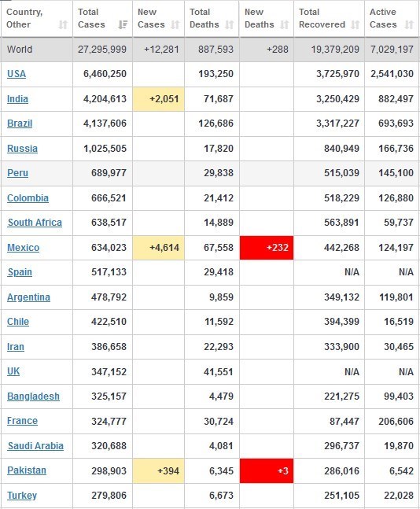Open the Argentina country link
The width and height of the screenshot is (420, 509).
pos(28,297)
